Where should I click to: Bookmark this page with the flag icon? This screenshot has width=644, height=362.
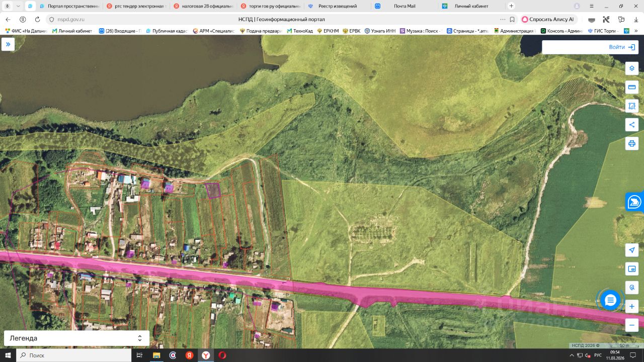point(512,19)
